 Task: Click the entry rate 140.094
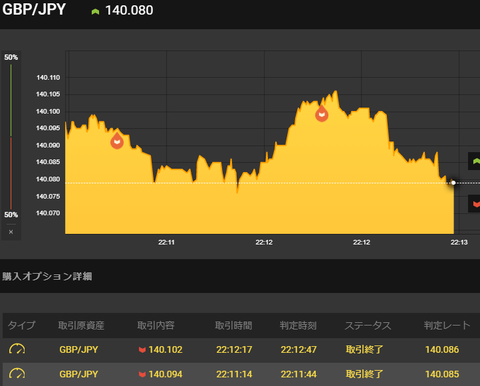pos(166,374)
